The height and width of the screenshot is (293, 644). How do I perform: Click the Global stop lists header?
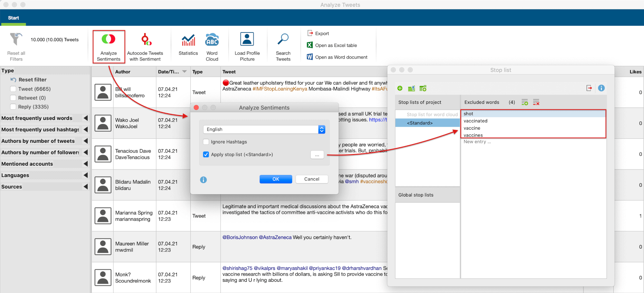tap(428, 195)
